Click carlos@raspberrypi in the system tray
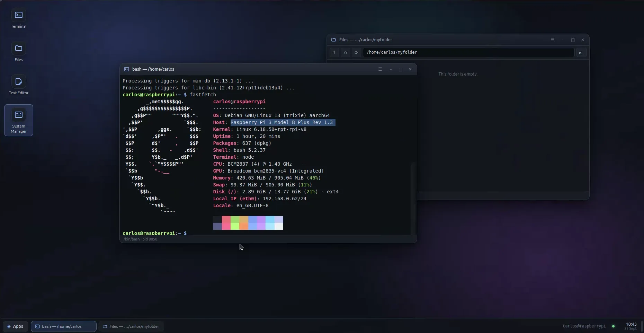Screen dimensions: 644x333 pyautogui.click(x=584, y=326)
